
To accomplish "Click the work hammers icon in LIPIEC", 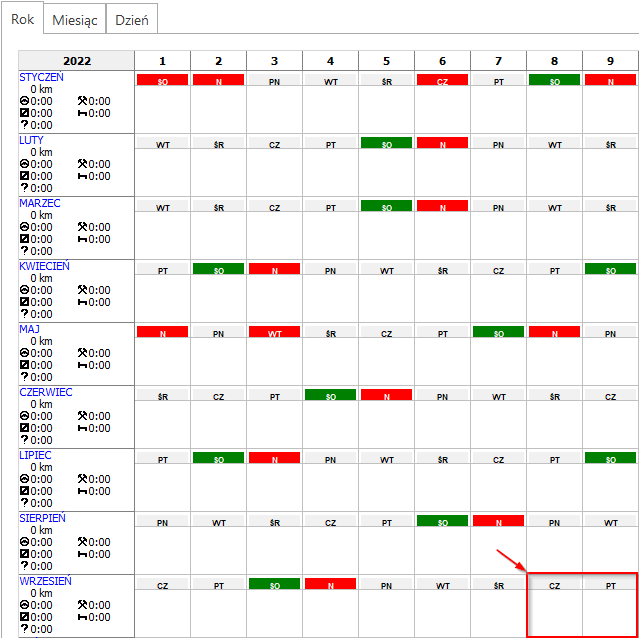I will (82, 479).
